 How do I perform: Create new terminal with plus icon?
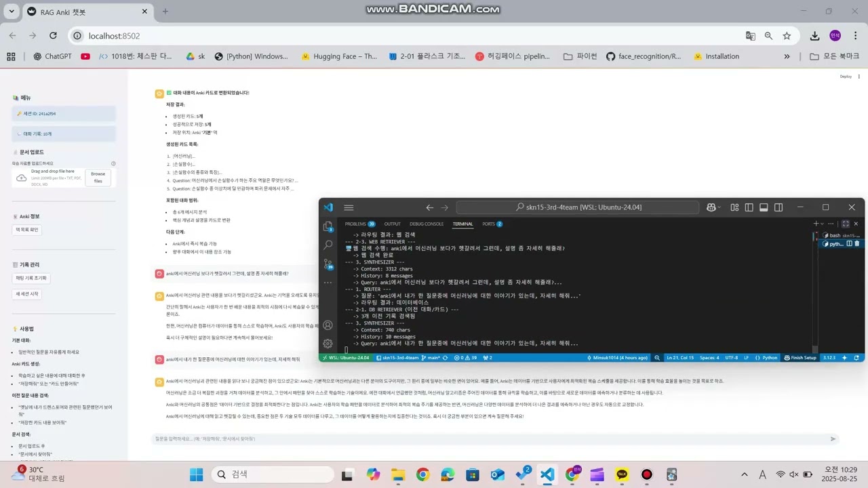click(x=816, y=224)
